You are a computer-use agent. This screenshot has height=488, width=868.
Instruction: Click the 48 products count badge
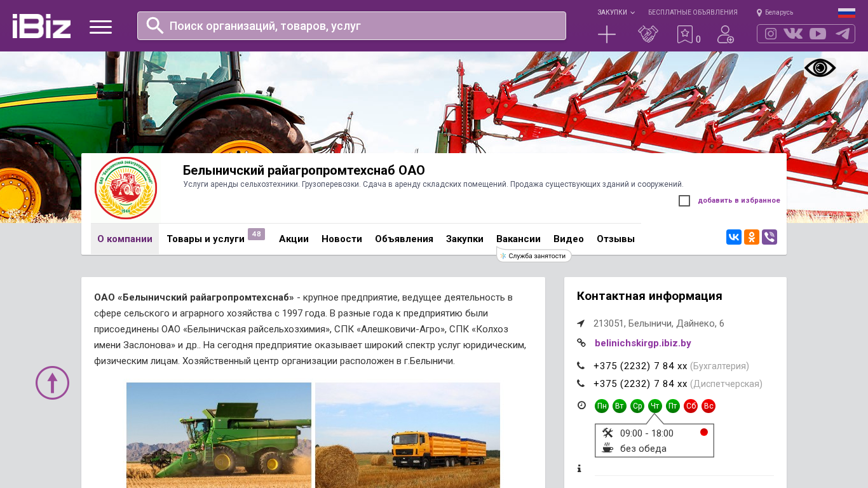256,234
